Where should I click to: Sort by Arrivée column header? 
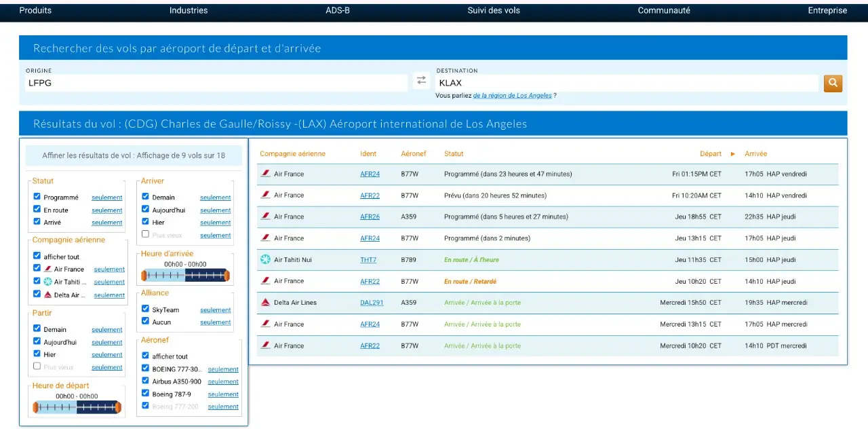pos(755,154)
